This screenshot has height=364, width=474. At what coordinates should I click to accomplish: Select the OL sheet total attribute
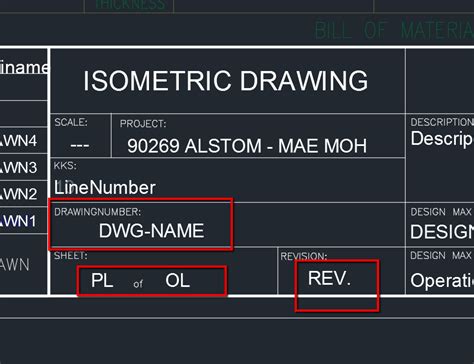[177, 280]
